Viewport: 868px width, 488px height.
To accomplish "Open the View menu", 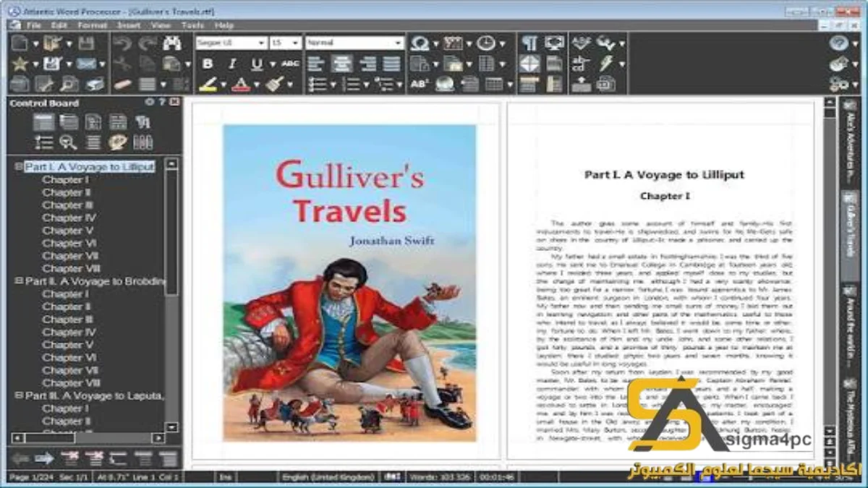I will coord(161,25).
